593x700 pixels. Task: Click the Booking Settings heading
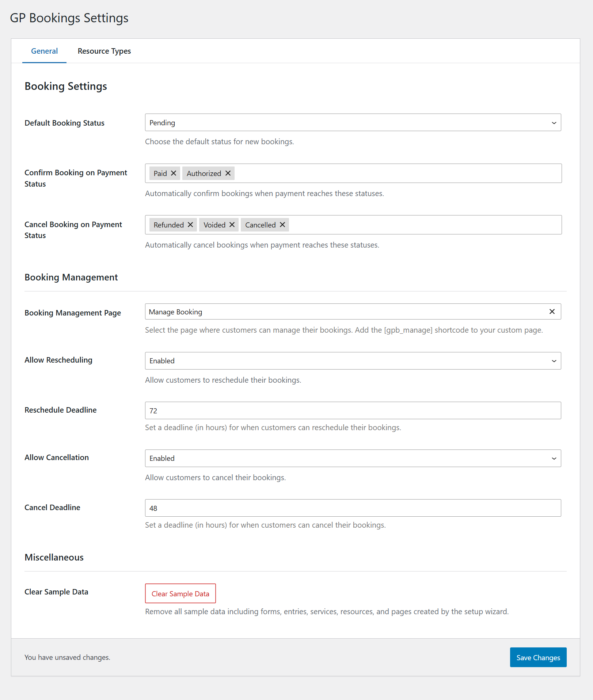click(x=66, y=86)
